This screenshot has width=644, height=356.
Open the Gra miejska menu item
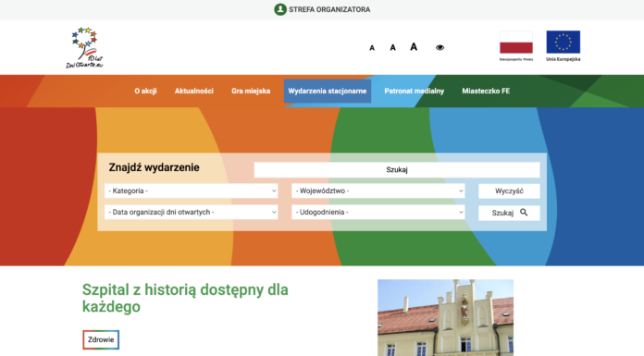251,91
